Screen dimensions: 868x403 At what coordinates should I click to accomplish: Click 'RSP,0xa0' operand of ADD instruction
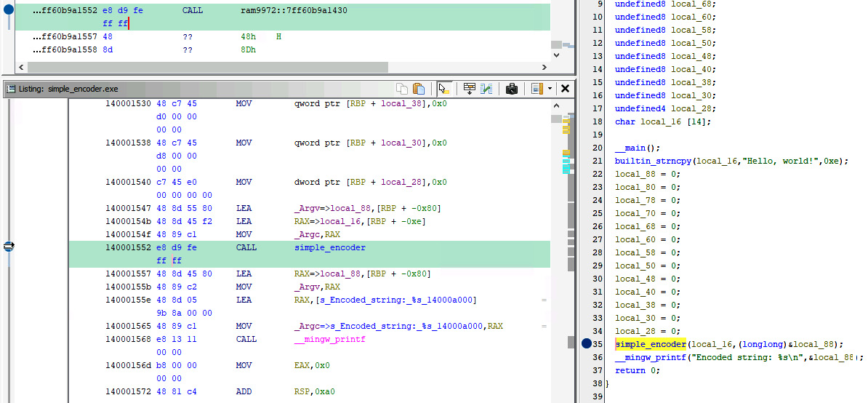[x=315, y=392]
